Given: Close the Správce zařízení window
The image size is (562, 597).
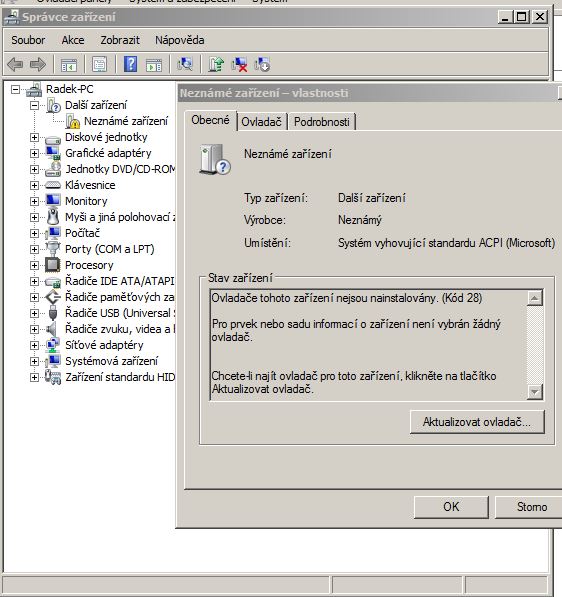Looking at the screenshot, I should (x=540, y=17).
